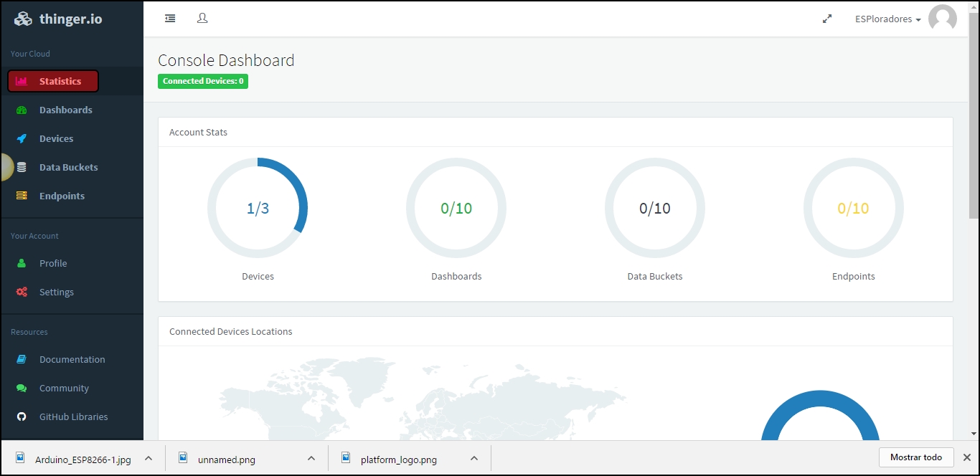Expand platform_logo.png download options chevron
This screenshot has width=980, height=476.
point(474,458)
